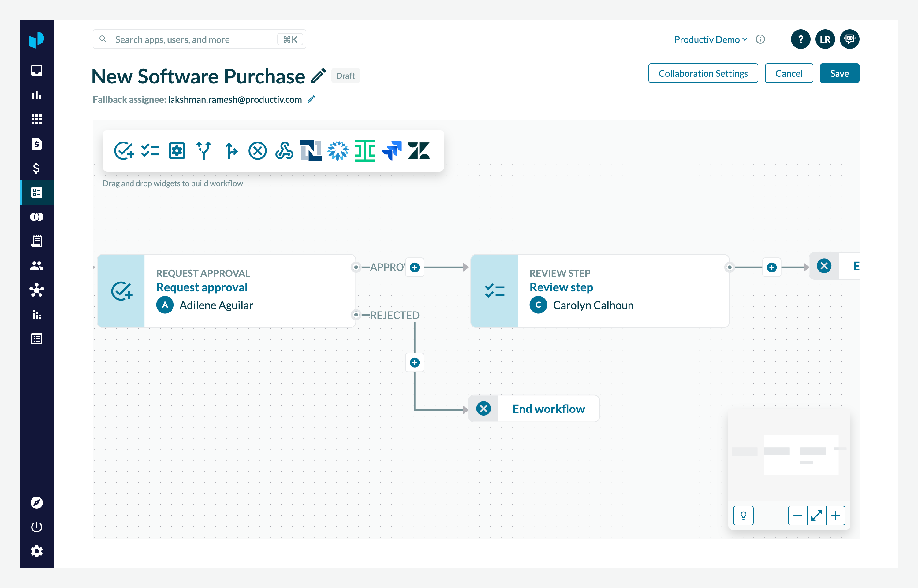
Task: Open the Users section in sidebar
Action: 37,266
